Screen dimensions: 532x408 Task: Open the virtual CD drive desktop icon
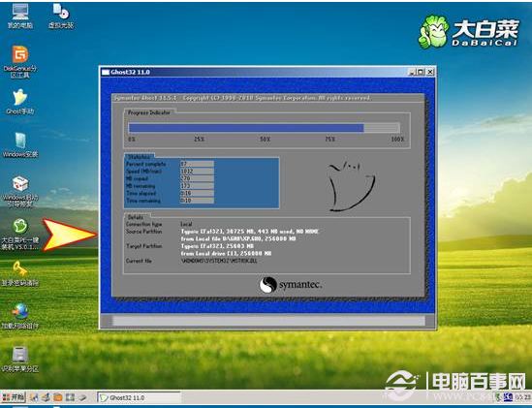click(61, 16)
